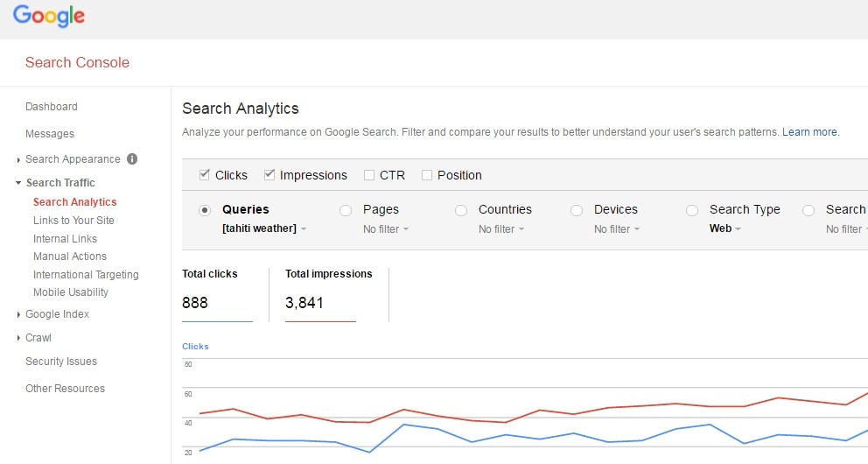This screenshot has height=464, width=868.
Task: Open the Countries No filter dropdown
Action: [x=501, y=228]
